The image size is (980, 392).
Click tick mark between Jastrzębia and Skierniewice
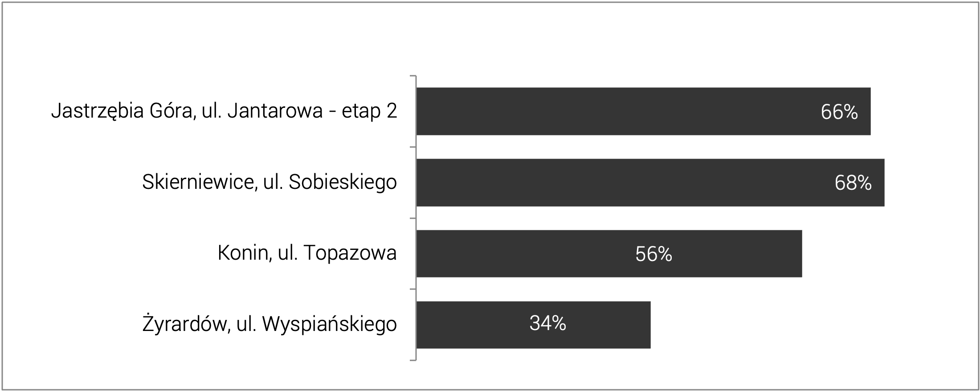coord(413,147)
